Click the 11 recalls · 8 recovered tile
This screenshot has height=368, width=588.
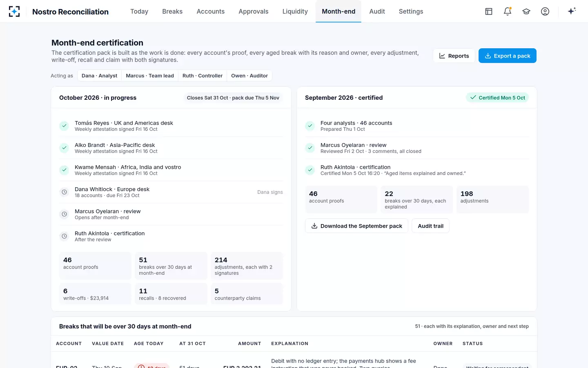coord(171,294)
